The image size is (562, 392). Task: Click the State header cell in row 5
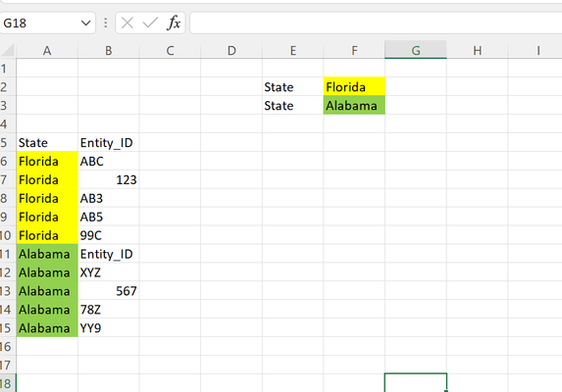point(47,142)
